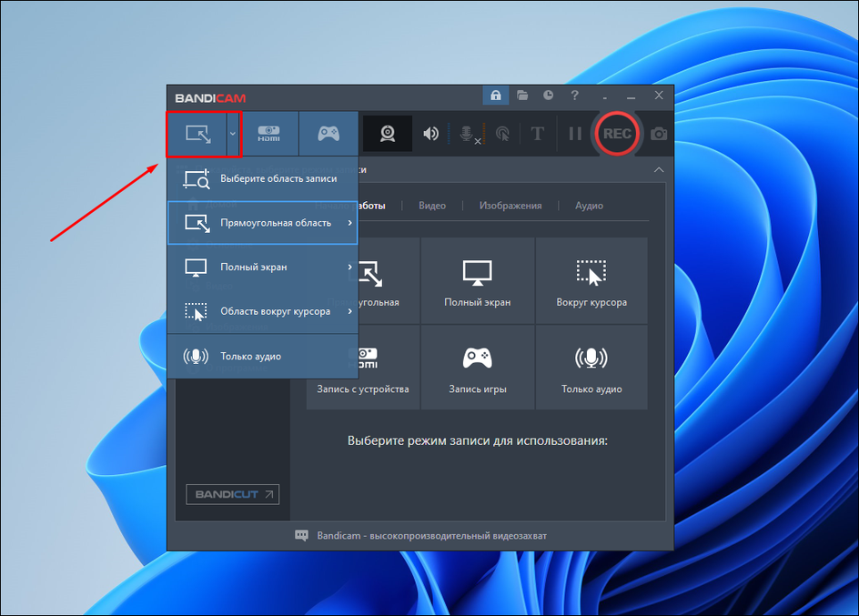Start recording with the REC button
The image size is (859, 616).
pos(616,134)
